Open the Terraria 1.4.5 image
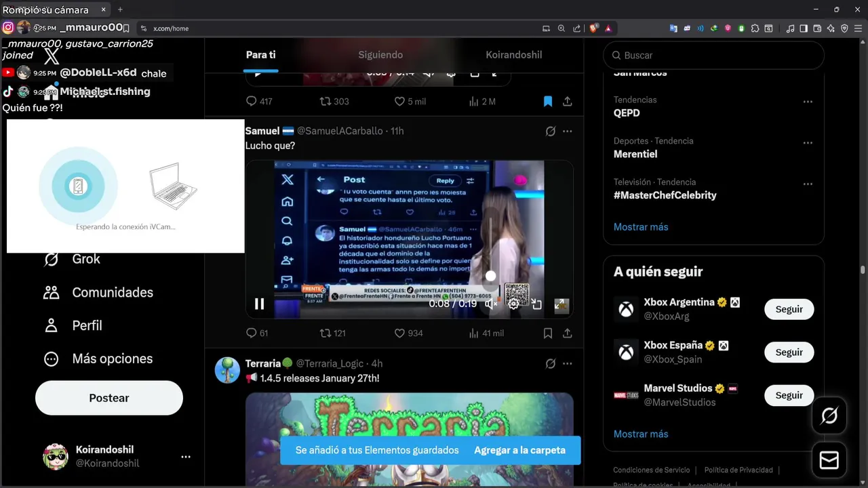868x488 pixels. (x=410, y=440)
